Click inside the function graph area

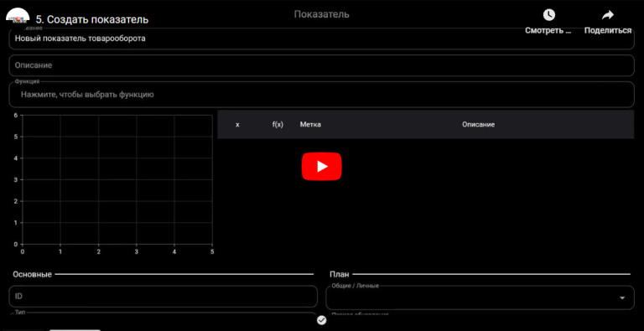click(x=117, y=179)
